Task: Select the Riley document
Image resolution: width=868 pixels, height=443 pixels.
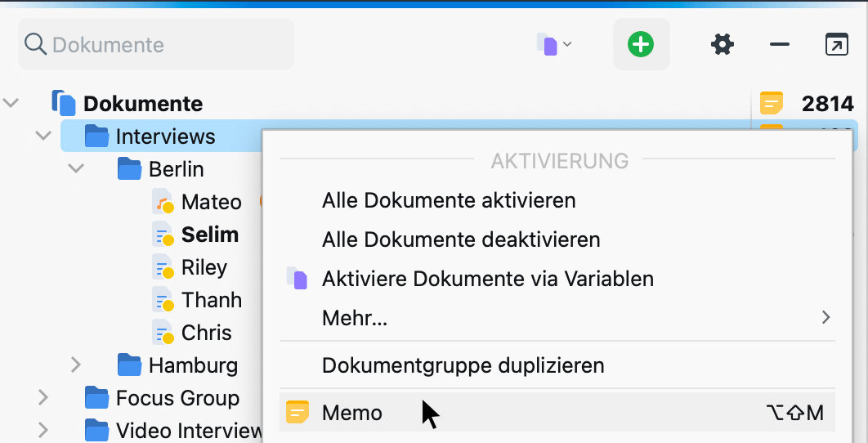Action: click(x=204, y=267)
